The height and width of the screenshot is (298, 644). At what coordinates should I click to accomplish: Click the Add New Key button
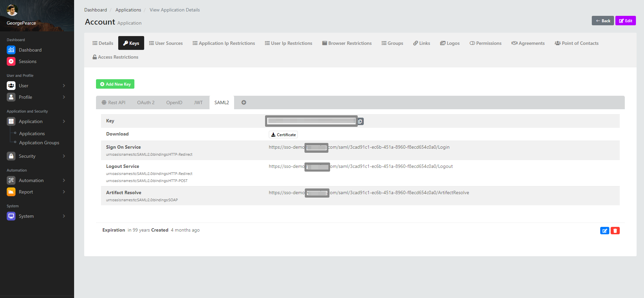pyautogui.click(x=115, y=84)
